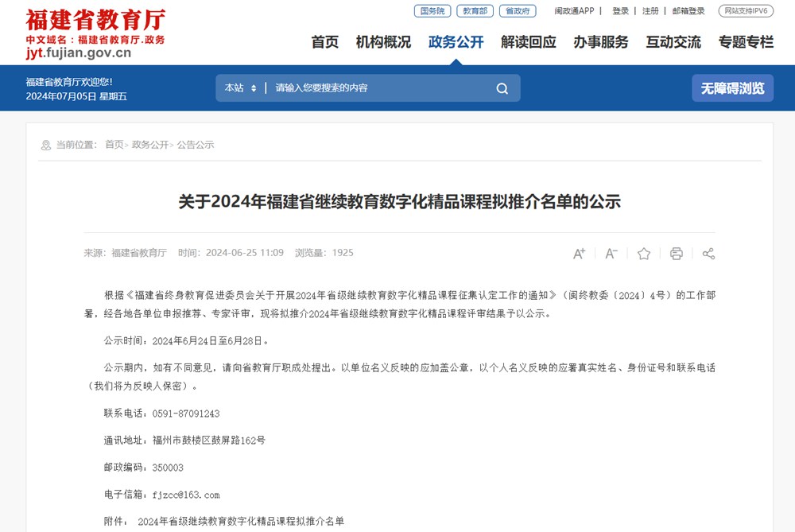The image size is (795, 532).
Task: Open the 国务院 link button
Action: point(432,10)
